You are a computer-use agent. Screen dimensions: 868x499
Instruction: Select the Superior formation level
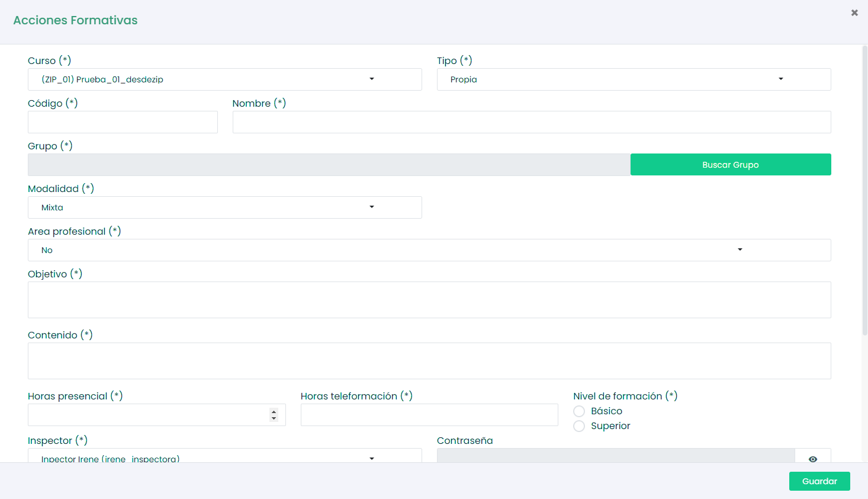tap(579, 426)
